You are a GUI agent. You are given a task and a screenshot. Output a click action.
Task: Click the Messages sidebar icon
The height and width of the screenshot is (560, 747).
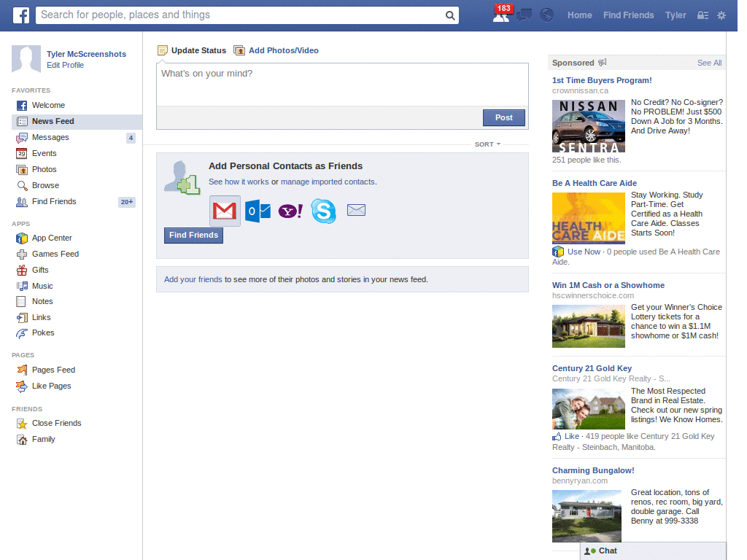click(x=22, y=138)
